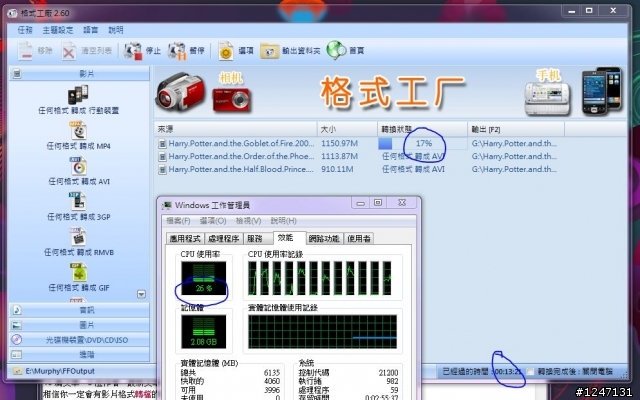
Task: Open the 輸出資料夾 folder icon
Action: [x=269, y=51]
